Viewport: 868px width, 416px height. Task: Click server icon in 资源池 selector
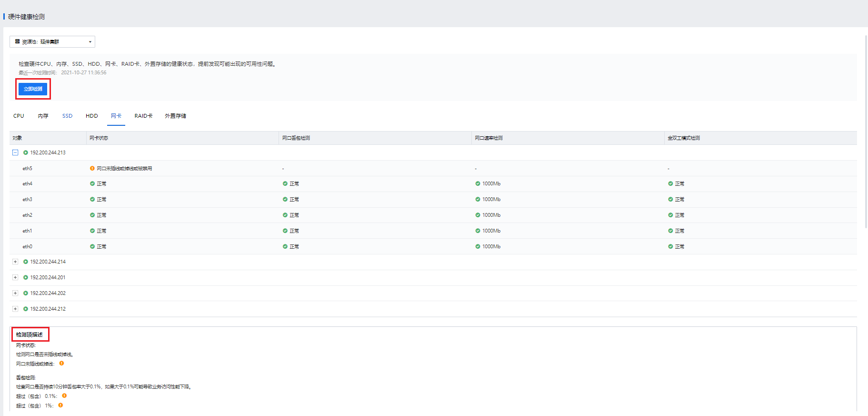pyautogui.click(x=18, y=41)
